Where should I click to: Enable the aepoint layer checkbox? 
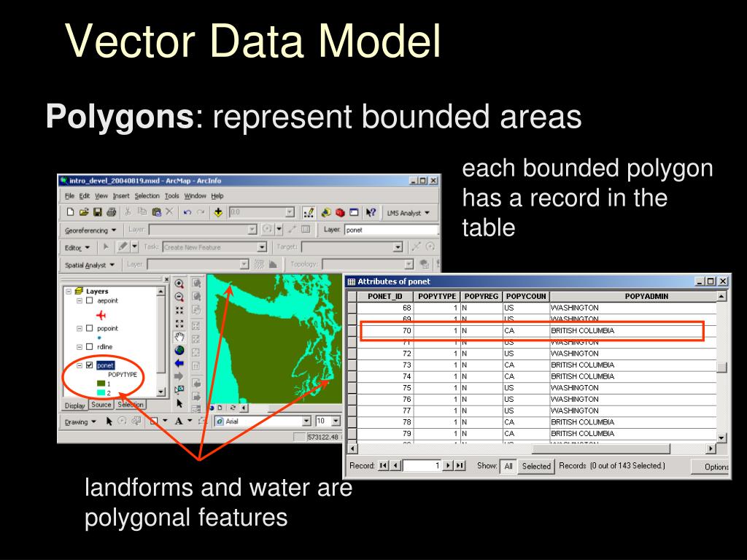89,300
